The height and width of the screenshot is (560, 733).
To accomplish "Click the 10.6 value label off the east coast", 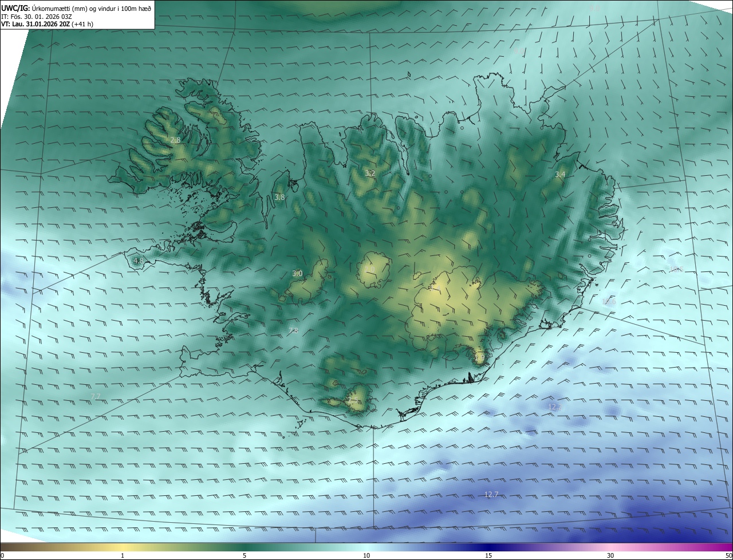I will coord(609,302).
